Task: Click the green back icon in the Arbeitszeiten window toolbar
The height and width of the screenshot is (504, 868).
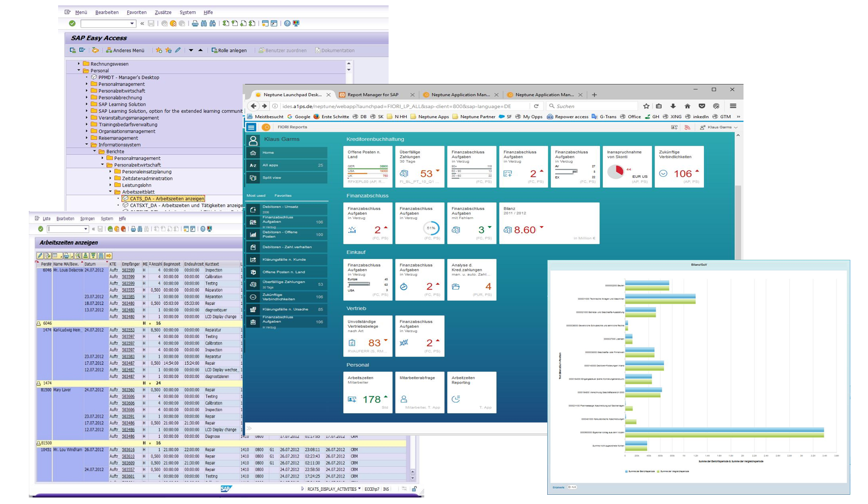Action: tap(110, 229)
